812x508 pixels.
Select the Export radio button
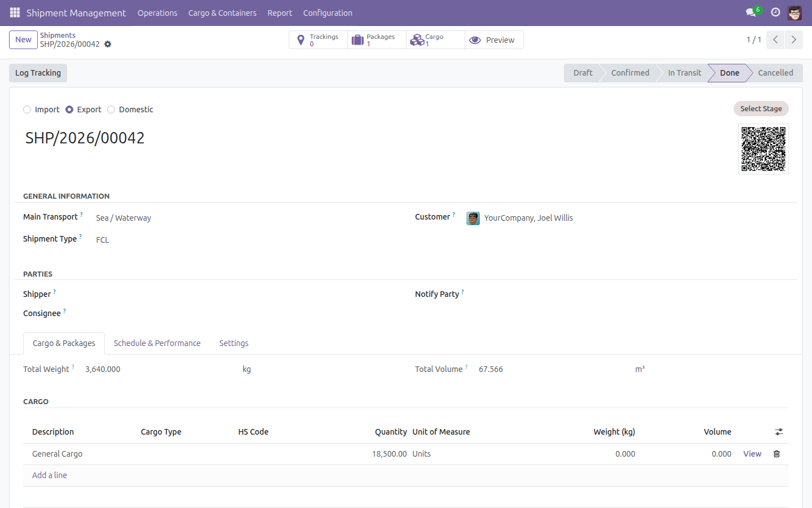click(x=69, y=110)
